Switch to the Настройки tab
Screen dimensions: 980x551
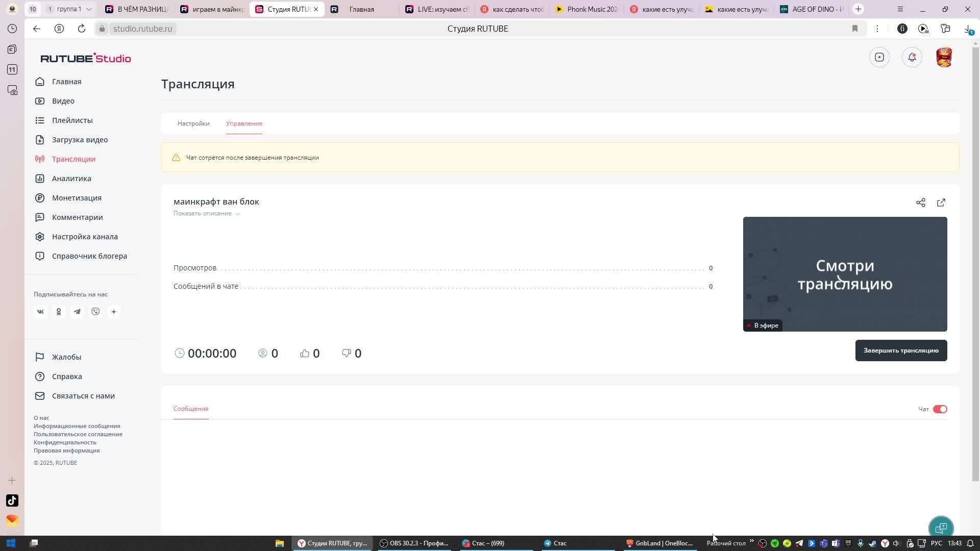(x=193, y=123)
